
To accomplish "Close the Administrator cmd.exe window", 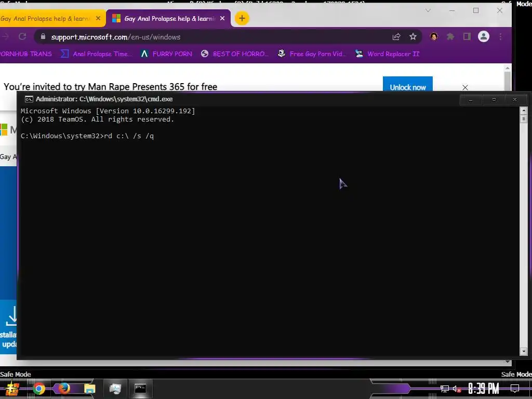I will click(x=515, y=100).
